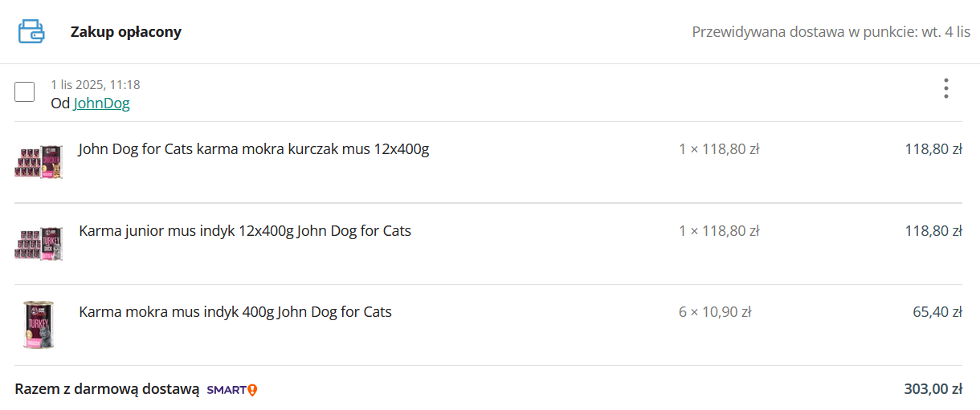Open the chicken mousse 12x400g product thumbnail
The width and height of the screenshot is (980, 410).
click(x=39, y=161)
